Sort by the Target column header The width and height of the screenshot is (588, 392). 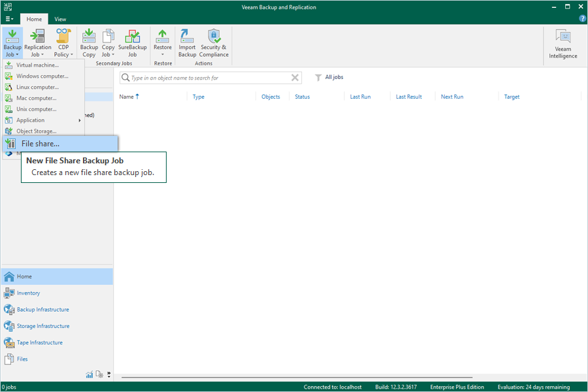[512, 97]
